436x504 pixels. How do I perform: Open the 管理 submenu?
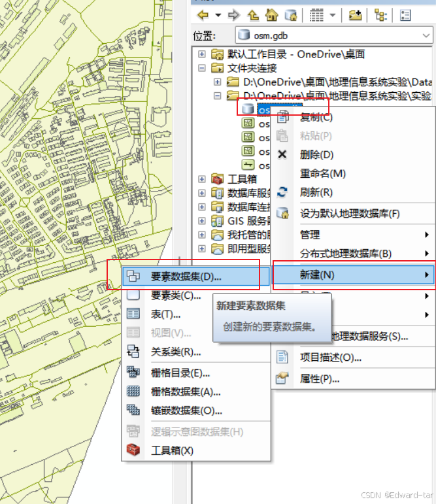coord(353,235)
